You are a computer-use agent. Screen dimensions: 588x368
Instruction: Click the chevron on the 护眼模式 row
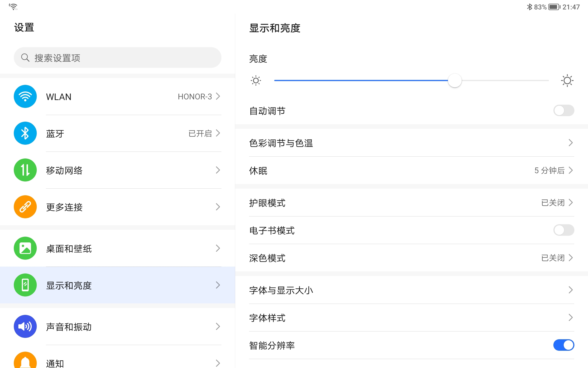571,202
